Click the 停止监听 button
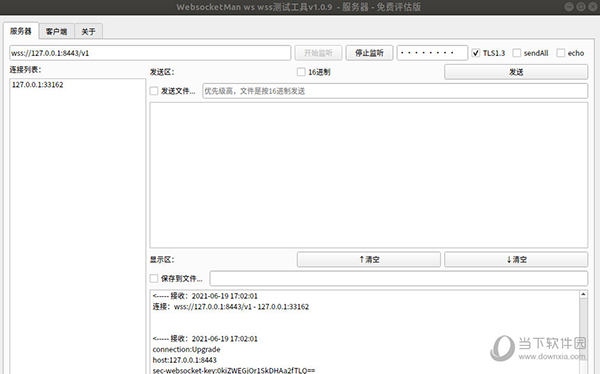 coord(369,53)
